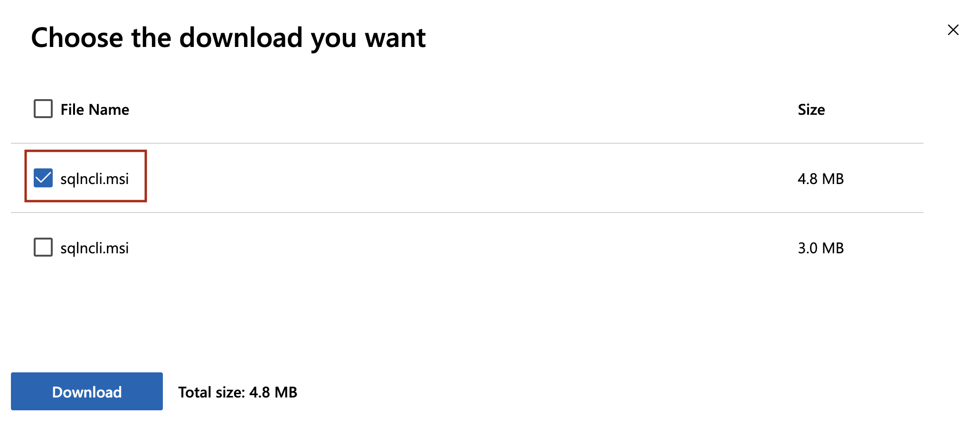The height and width of the screenshot is (425, 980).
Task: Tick the select-all checkbox beside File Name
Action: point(43,109)
